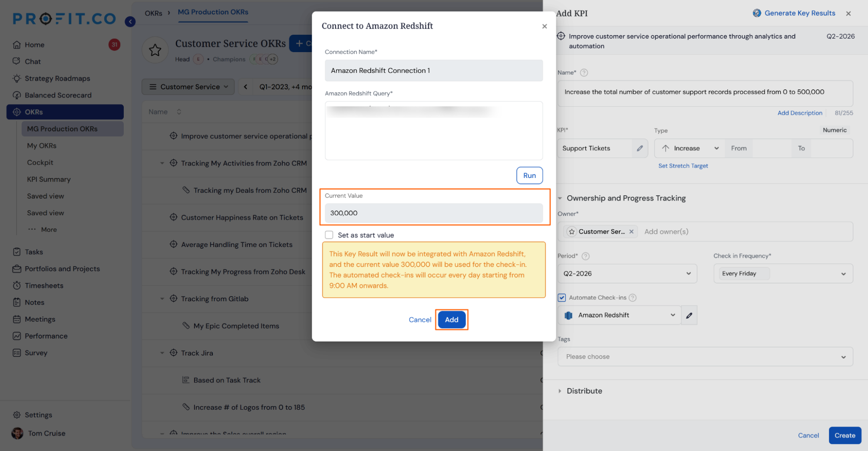Go to KPI Summary
This screenshot has width=868, height=451.
(49, 179)
